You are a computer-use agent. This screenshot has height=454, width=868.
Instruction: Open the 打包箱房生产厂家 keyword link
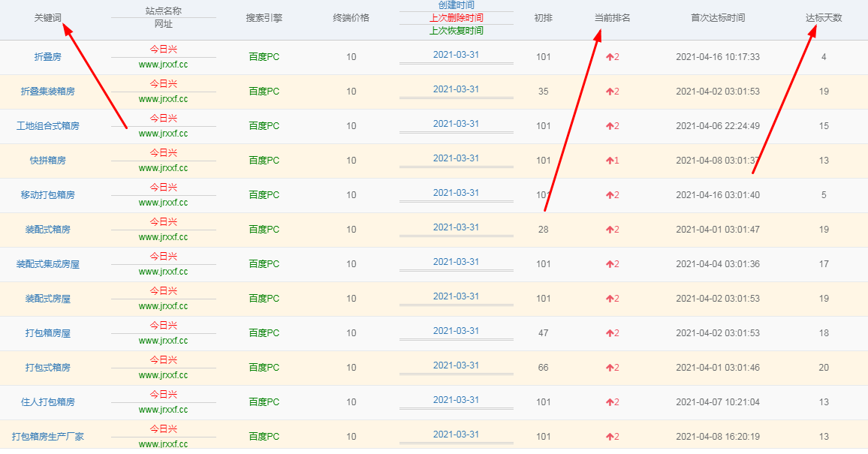[48, 437]
